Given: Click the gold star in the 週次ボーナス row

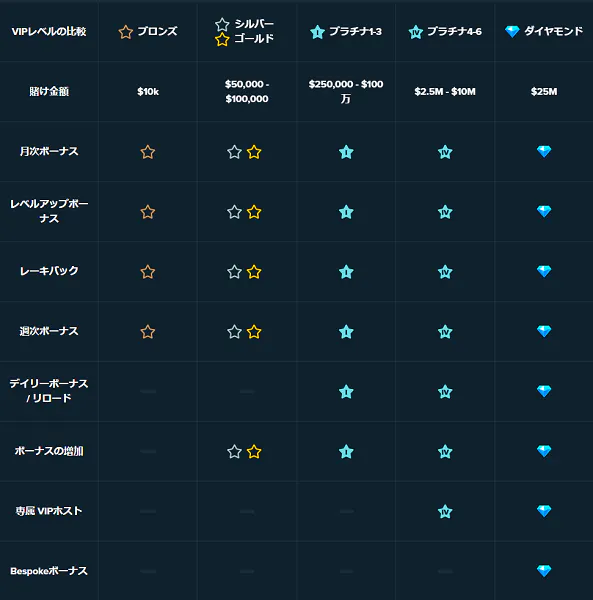Looking at the screenshot, I should (x=254, y=331).
